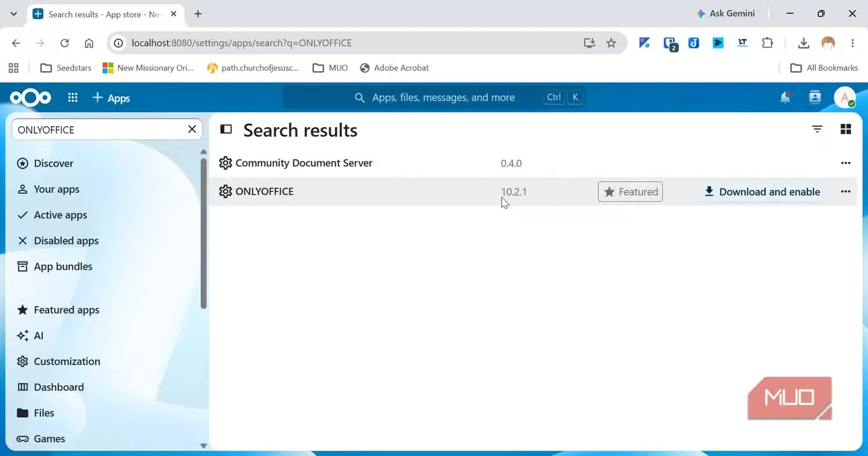Image resolution: width=868 pixels, height=456 pixels.
Task: Switch to grid view
Action: coord(845,129)
